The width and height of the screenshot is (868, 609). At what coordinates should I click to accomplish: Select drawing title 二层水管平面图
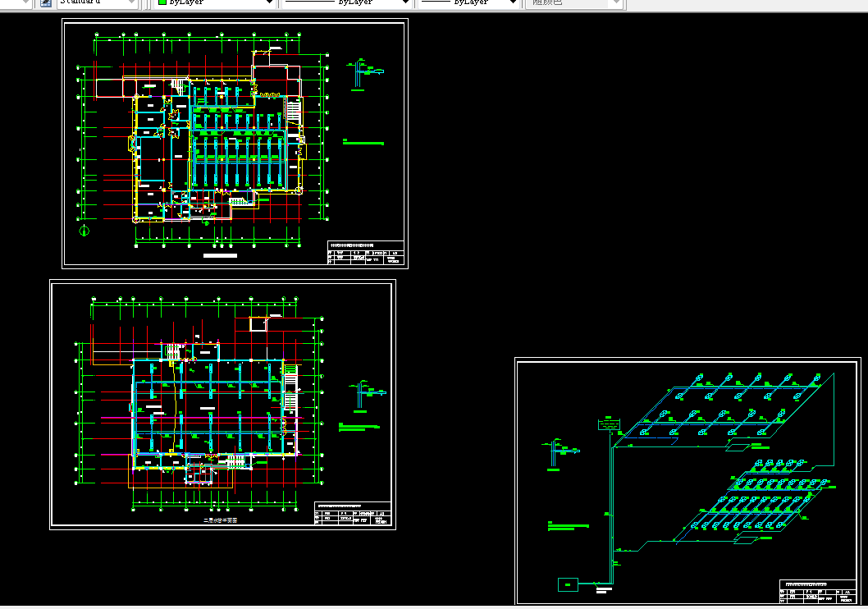click(221, 520)
